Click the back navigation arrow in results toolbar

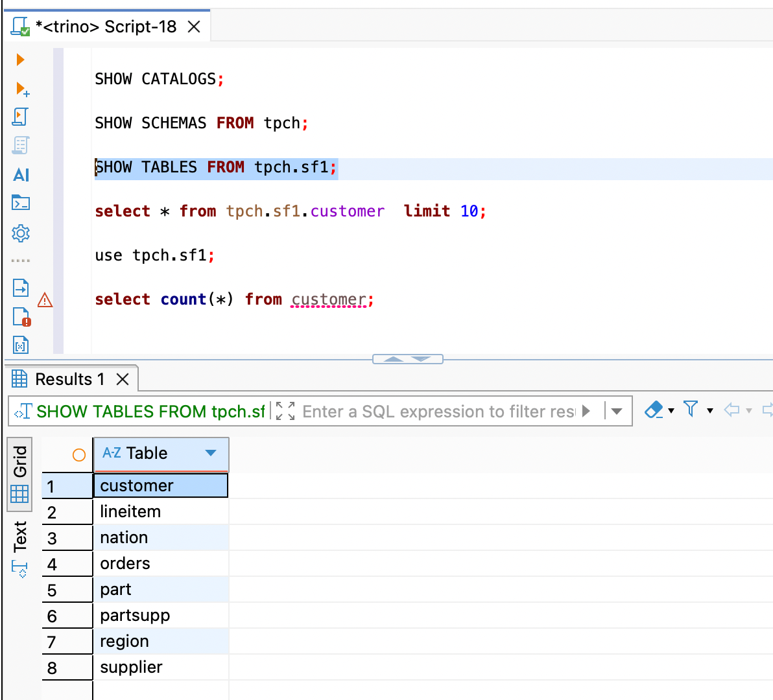[x=731, y=410]
